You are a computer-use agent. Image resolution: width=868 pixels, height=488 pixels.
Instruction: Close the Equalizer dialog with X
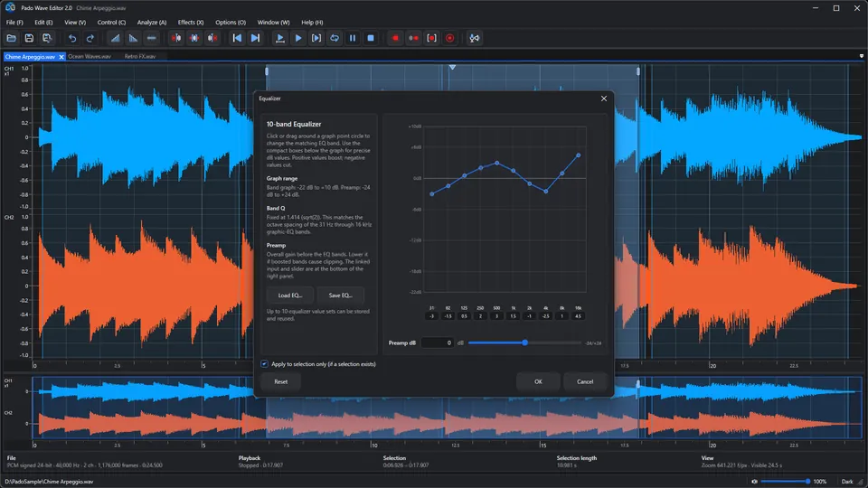(604, 99)
